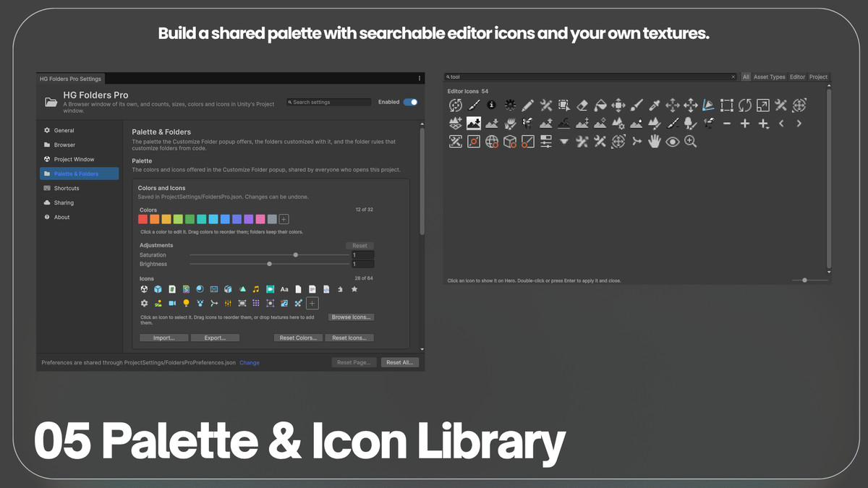Select the paint bucket icon in Editor Icons
This screenshot has height=488, width=868.
point(600,106)
